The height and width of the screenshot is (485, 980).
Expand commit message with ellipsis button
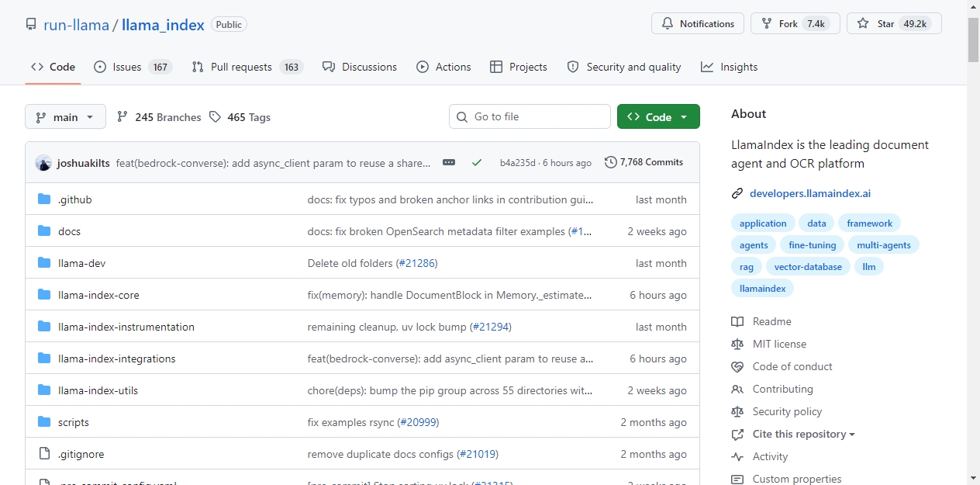pos(449,162)
